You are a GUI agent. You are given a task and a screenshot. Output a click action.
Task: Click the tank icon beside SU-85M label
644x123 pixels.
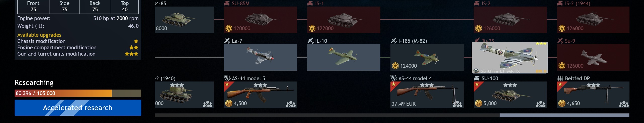(x=227, y=3)
